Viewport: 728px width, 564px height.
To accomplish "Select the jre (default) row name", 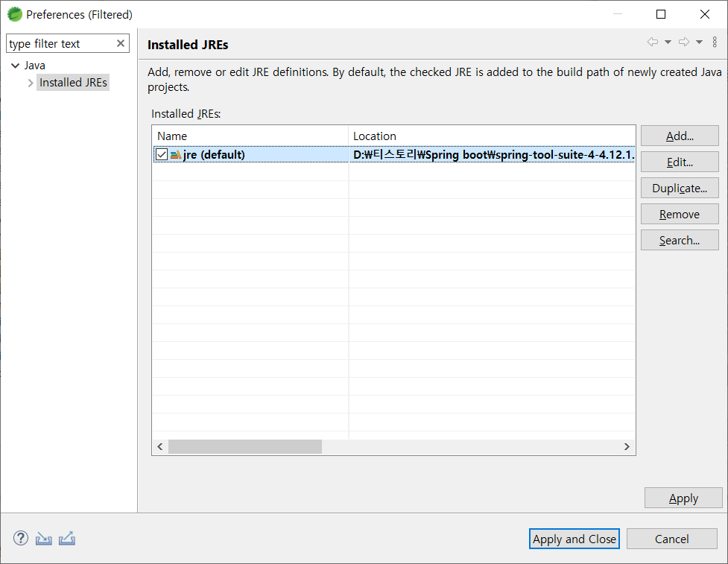I will [x=214, y=154].
